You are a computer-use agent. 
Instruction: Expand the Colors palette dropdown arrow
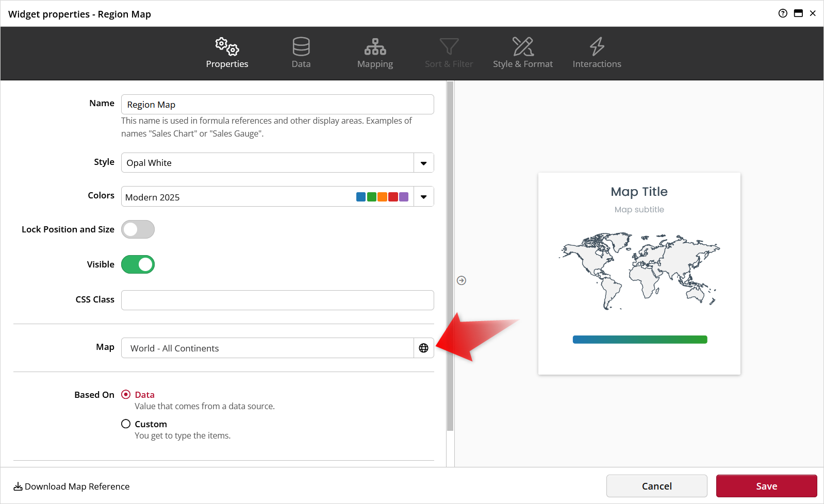click(x=424, y=196)
